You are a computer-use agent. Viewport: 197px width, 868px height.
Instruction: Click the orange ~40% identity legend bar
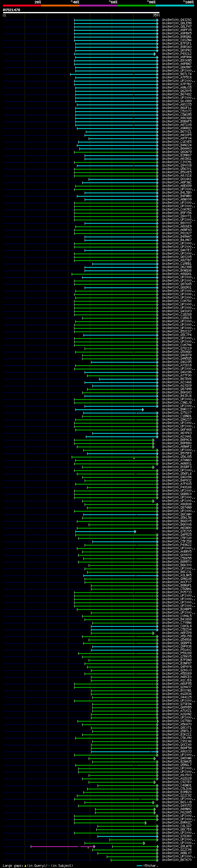click(x=60, y=6)
